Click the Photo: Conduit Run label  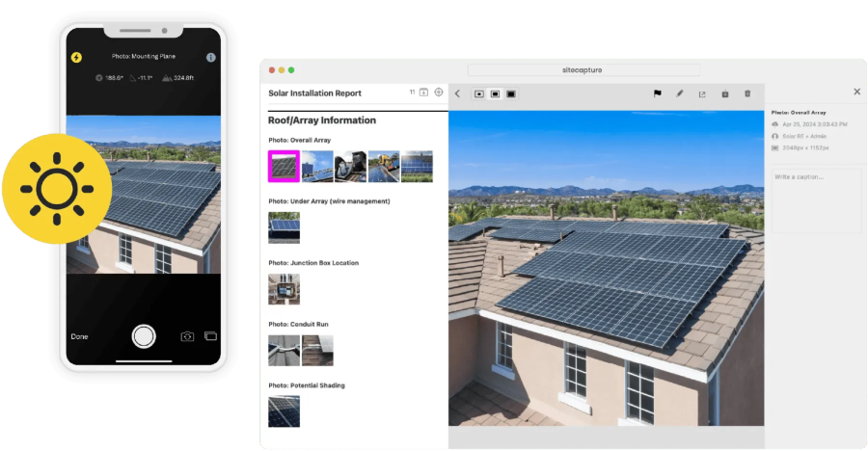pos(298,325)
